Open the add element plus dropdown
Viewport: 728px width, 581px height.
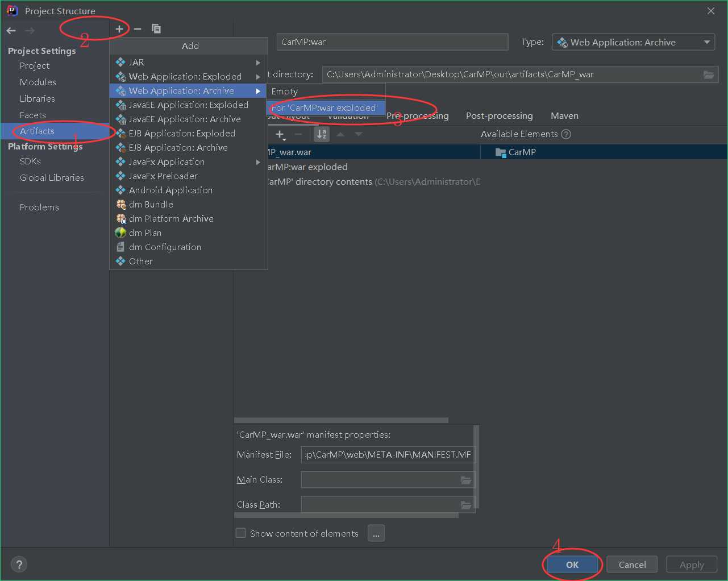281,135
